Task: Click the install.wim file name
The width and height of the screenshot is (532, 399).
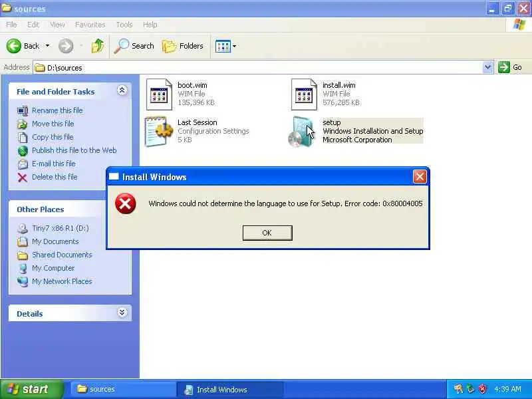Action: coord(339,85)
